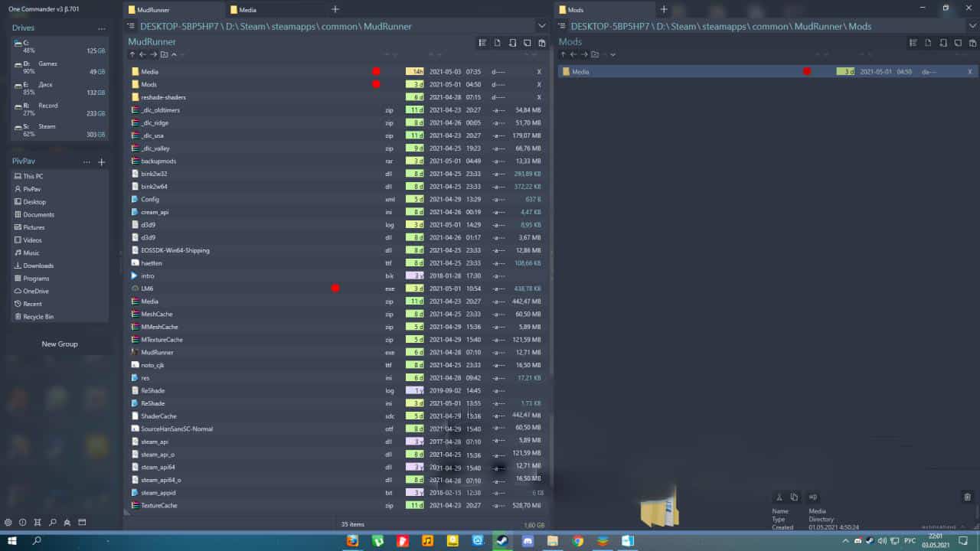Click New Group in the sidebar
The image size is (980, 551).
click(x=60, y=344)
